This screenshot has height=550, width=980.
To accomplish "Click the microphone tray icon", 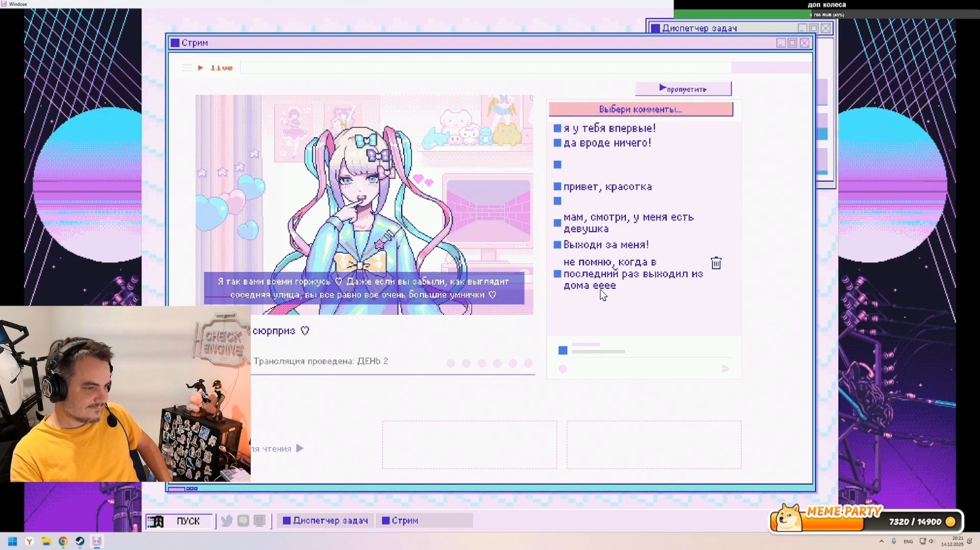I will point(894,541).
